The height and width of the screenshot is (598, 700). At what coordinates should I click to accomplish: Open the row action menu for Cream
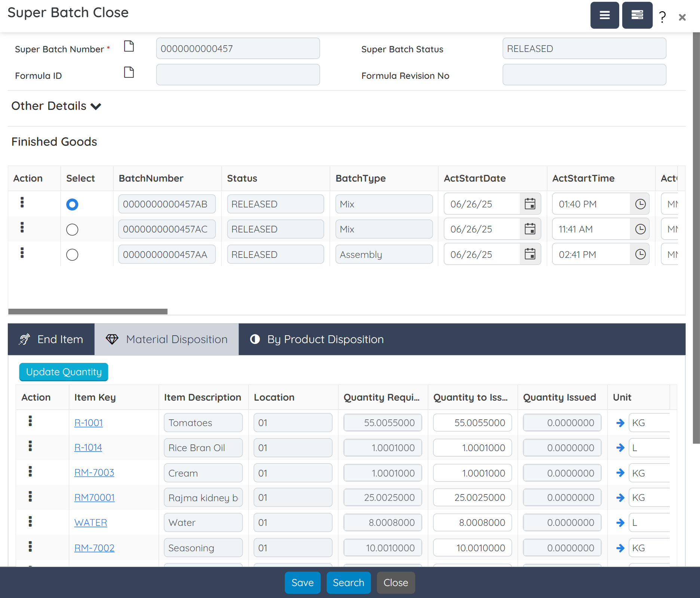(x=30, y=471)
